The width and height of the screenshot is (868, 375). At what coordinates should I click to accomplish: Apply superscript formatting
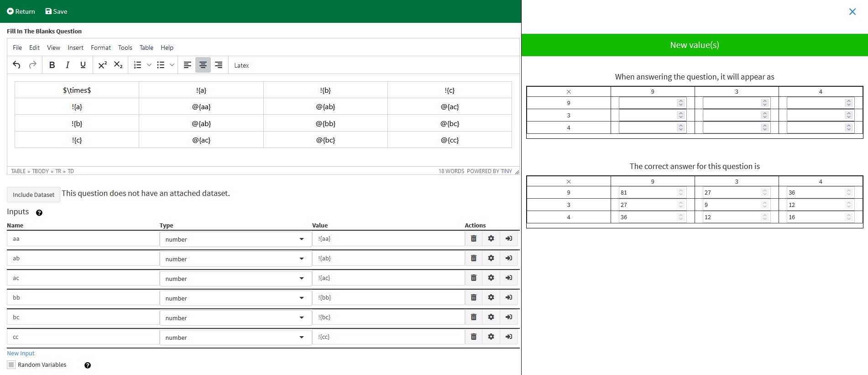103,65
